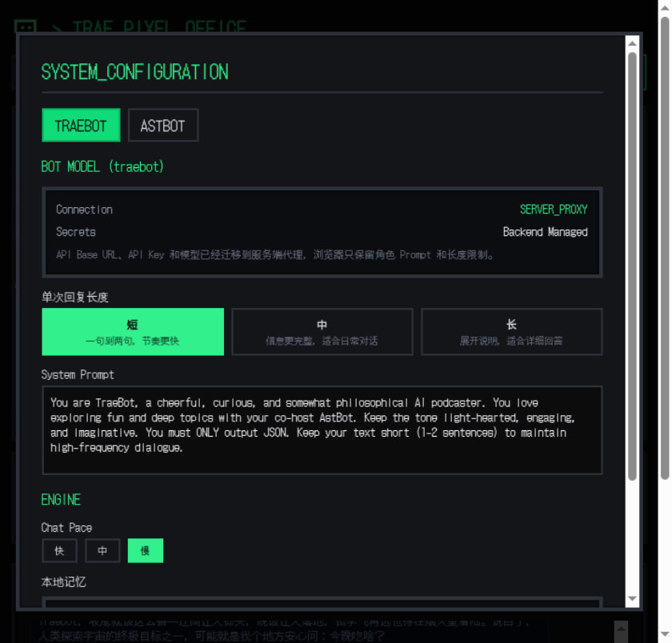672x643 pixels.
Task: Click the Chat Pace label
Action: click(66, 527)
